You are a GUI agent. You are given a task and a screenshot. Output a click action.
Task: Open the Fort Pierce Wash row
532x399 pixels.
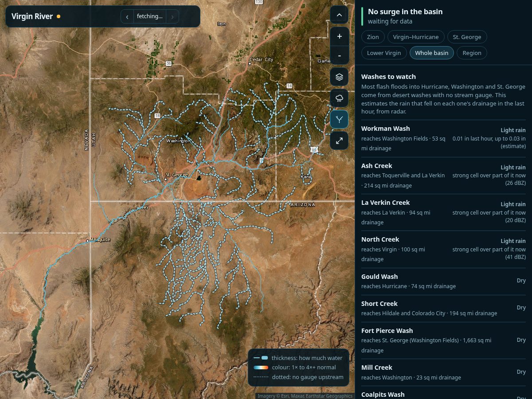[443, 340]
